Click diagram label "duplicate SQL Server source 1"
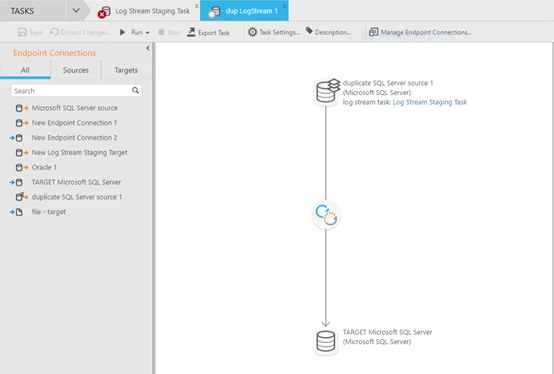Image resolution: width=554 pixels, height=374 pixels. tap(388, 83)
